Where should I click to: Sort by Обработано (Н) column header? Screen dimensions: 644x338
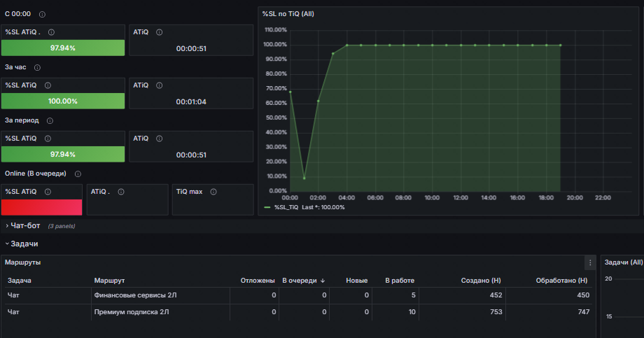pyautogui.click(x=561, y=281)
